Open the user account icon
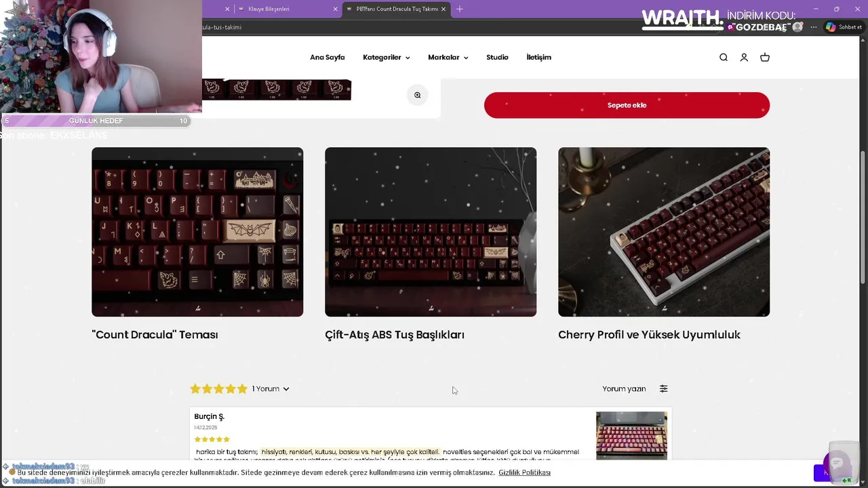 (x=744, y=58)
